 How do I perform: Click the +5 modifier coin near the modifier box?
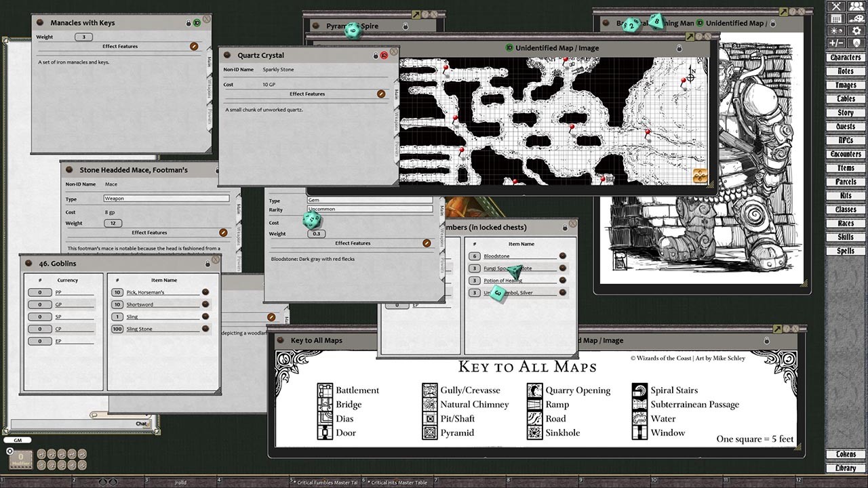[81, 454]
